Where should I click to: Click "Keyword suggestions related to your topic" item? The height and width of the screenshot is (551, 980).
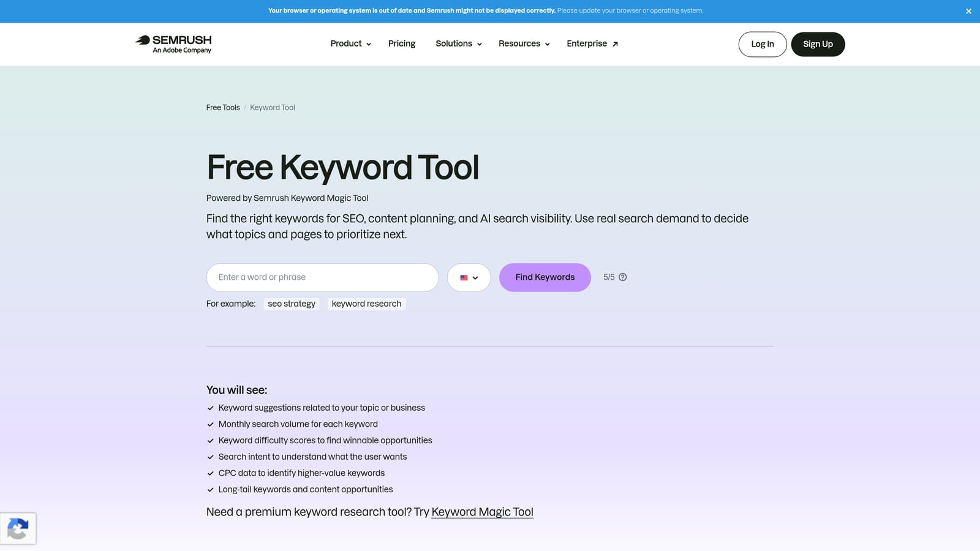pos(322,408)
